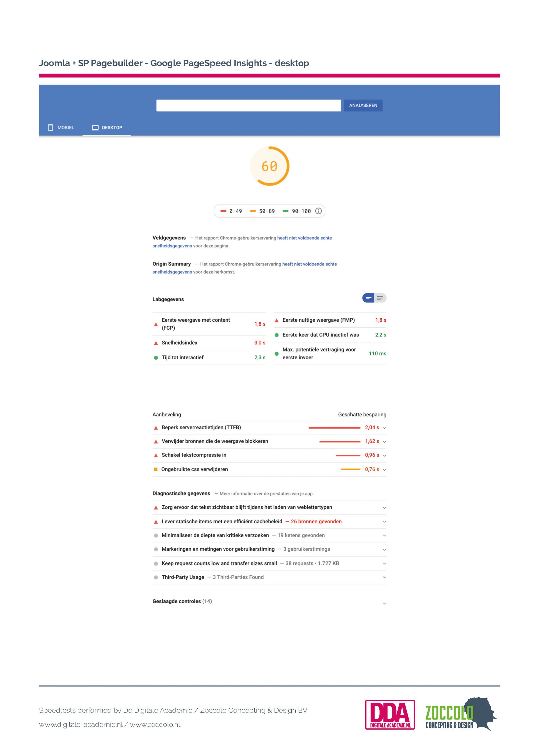This screenshot has height=756, width=539.
Task: Open Origin Summary 'heeft niet voldoende echte' link
Action: point(309,264)
